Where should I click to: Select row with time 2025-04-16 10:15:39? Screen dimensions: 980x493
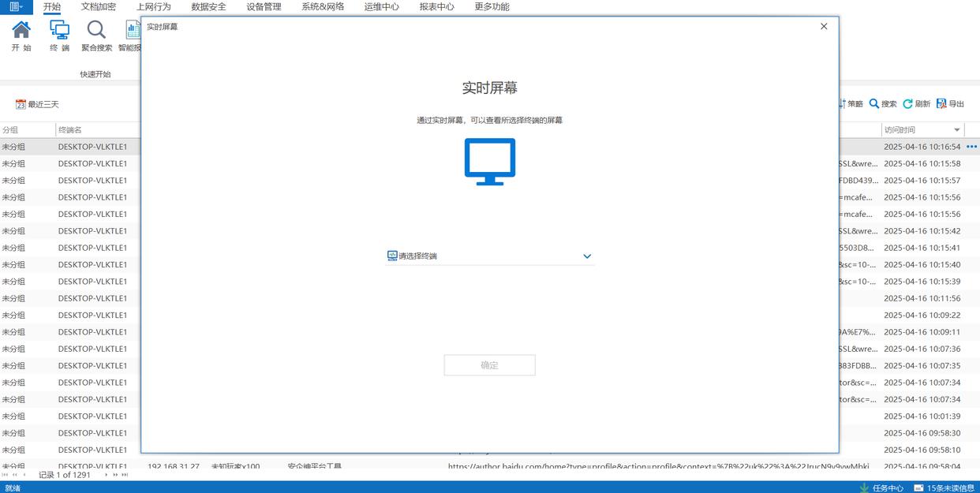922,282
